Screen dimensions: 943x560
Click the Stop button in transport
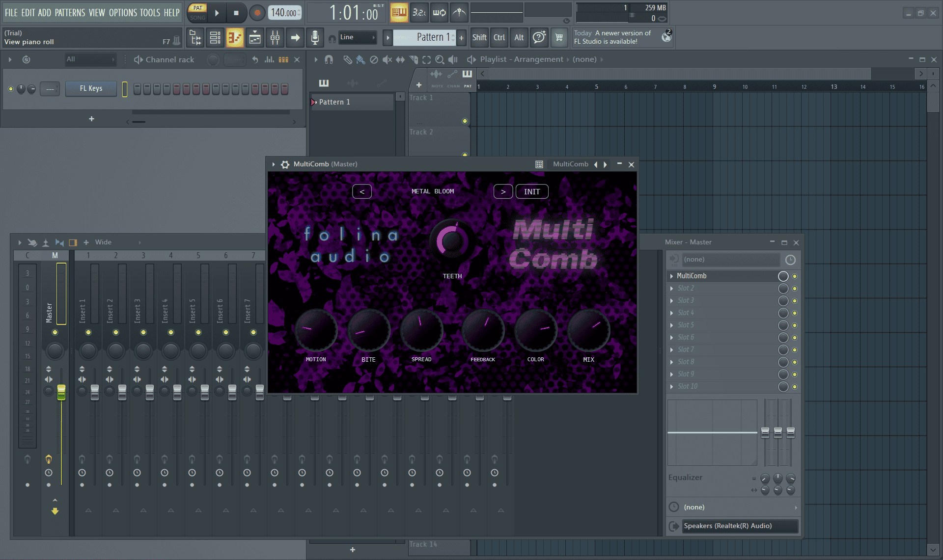coord(236,13)
